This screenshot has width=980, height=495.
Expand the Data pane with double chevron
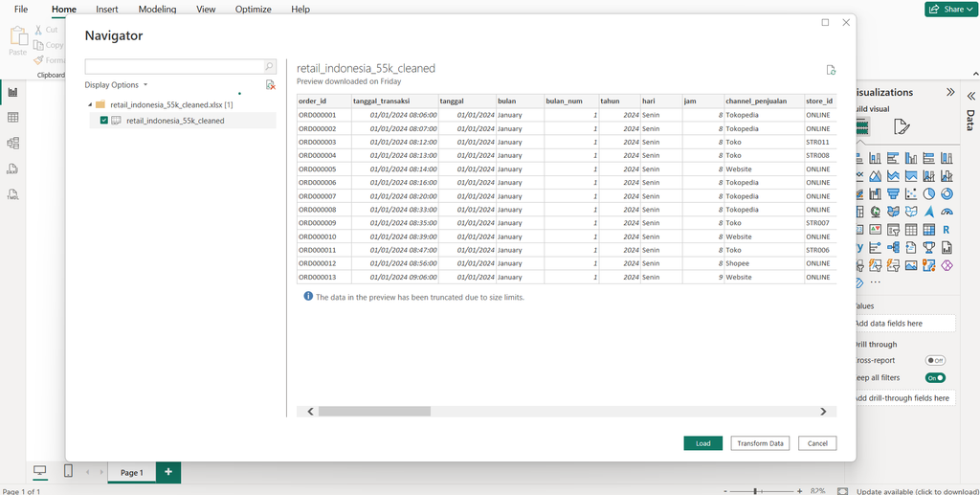click(971, 97)
